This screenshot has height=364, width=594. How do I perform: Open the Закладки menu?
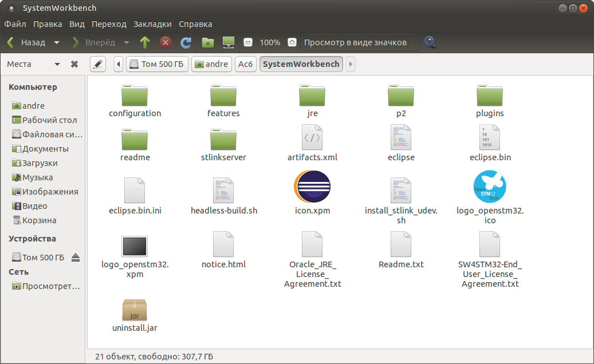point(152,24)
